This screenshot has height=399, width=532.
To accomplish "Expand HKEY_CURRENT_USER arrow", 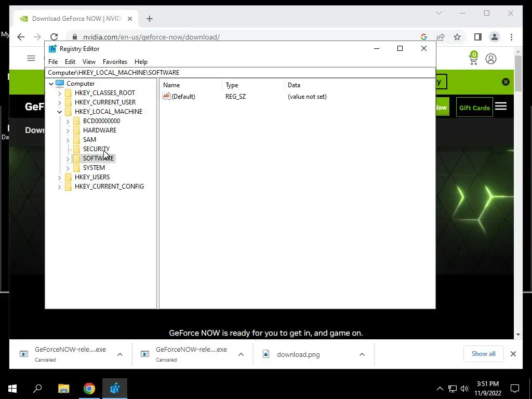I will [59, 102].
